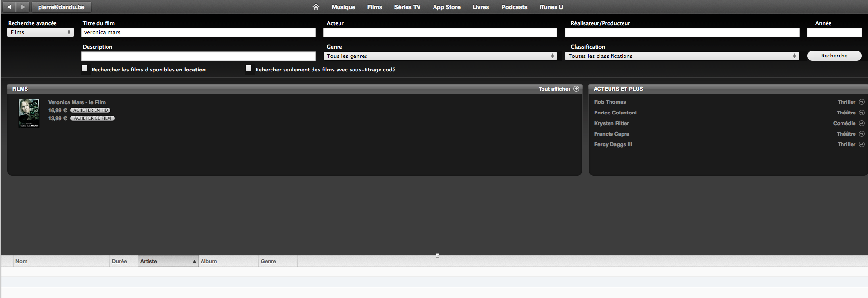Click the Acteur input field
Viewport: 868px width, 298px height.
[x=440, y=32]
